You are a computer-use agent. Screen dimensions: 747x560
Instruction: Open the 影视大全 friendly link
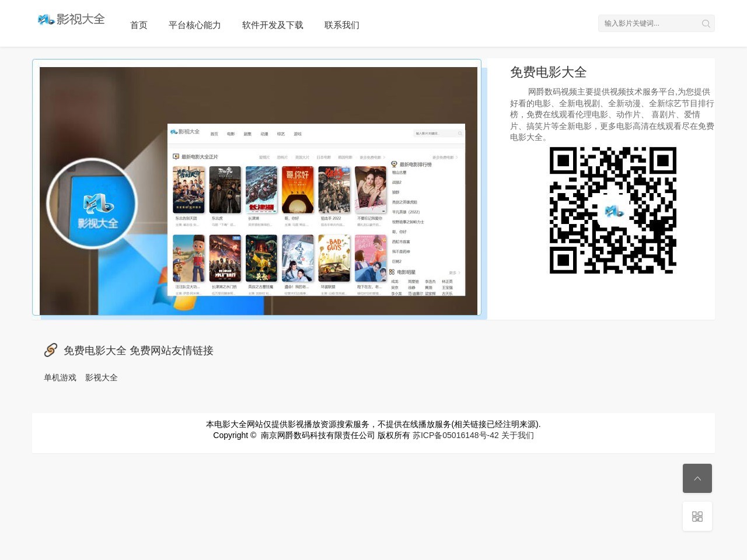(x=102, y=377)
